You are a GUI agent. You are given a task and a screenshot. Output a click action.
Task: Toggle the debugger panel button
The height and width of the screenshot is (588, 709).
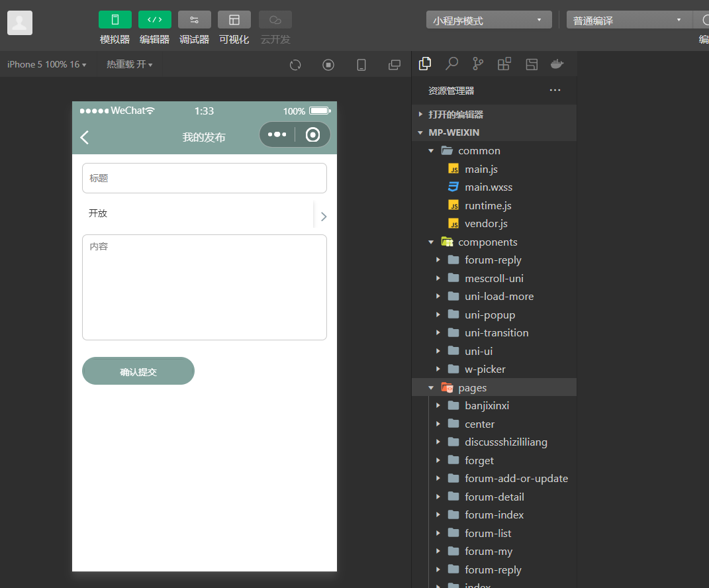195,20
